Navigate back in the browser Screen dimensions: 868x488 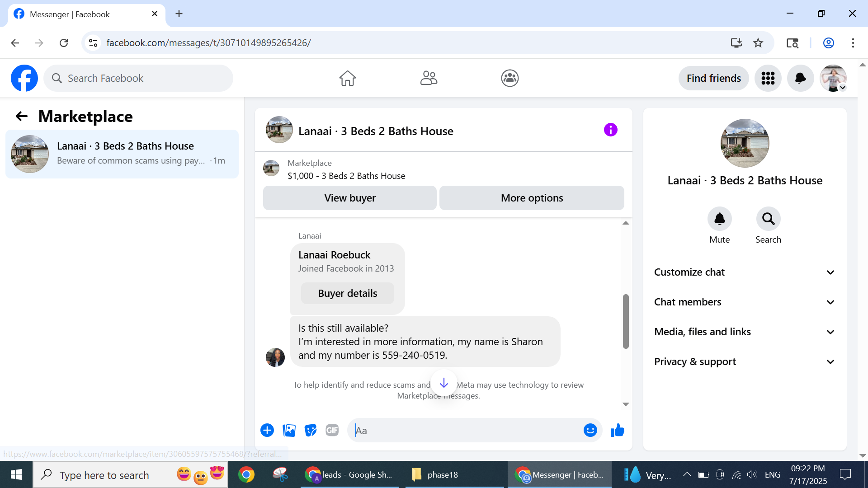click(15, 43)
